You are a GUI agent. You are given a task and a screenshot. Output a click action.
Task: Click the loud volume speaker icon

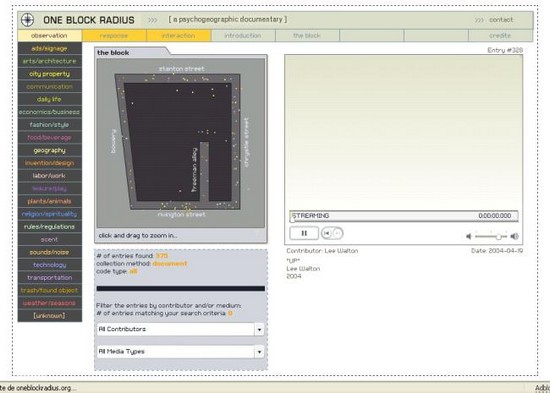click(515, 236)
